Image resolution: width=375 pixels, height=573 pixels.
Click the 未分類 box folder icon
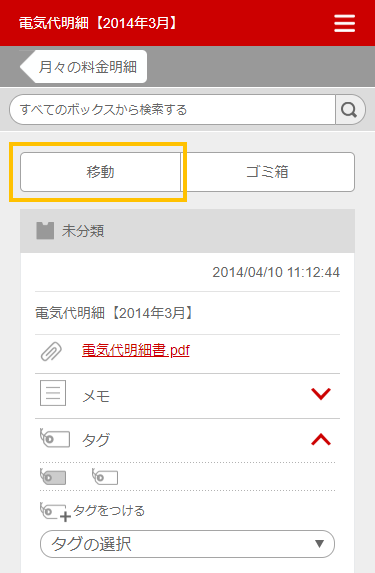45,231
